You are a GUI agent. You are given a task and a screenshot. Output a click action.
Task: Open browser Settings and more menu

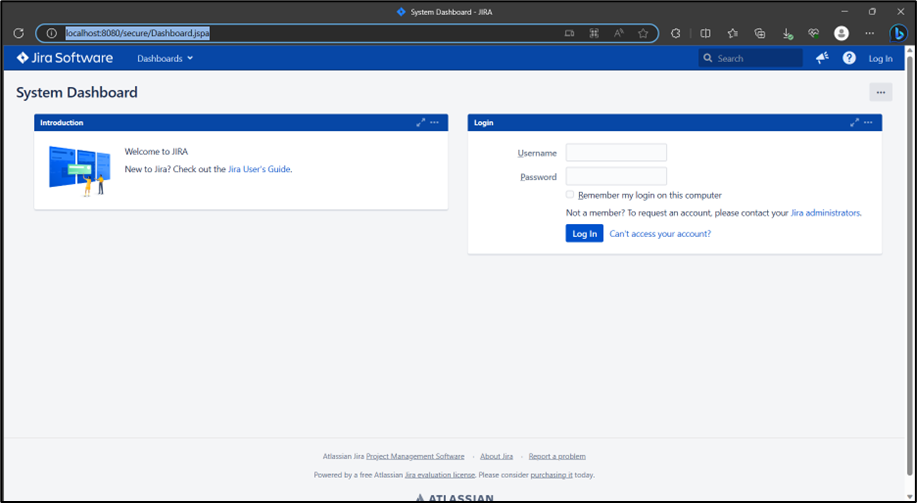point(870,33)
